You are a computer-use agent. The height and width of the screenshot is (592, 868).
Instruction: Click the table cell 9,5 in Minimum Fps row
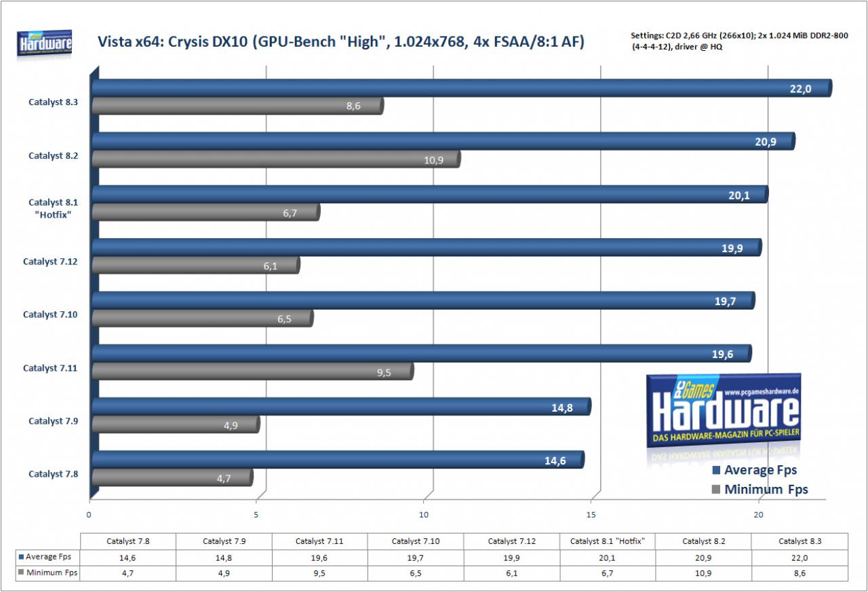point(320,573)
